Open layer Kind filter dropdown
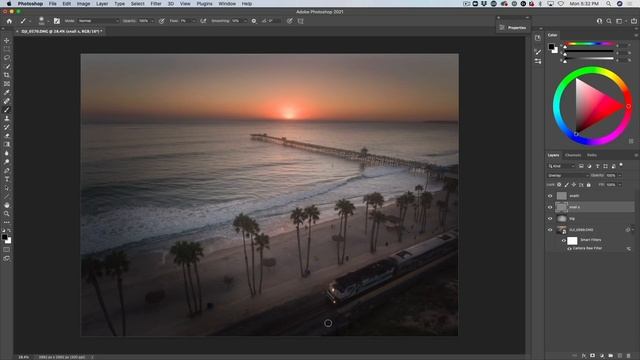The height and width of the screenshot is (360, 640). pos(562,166)
